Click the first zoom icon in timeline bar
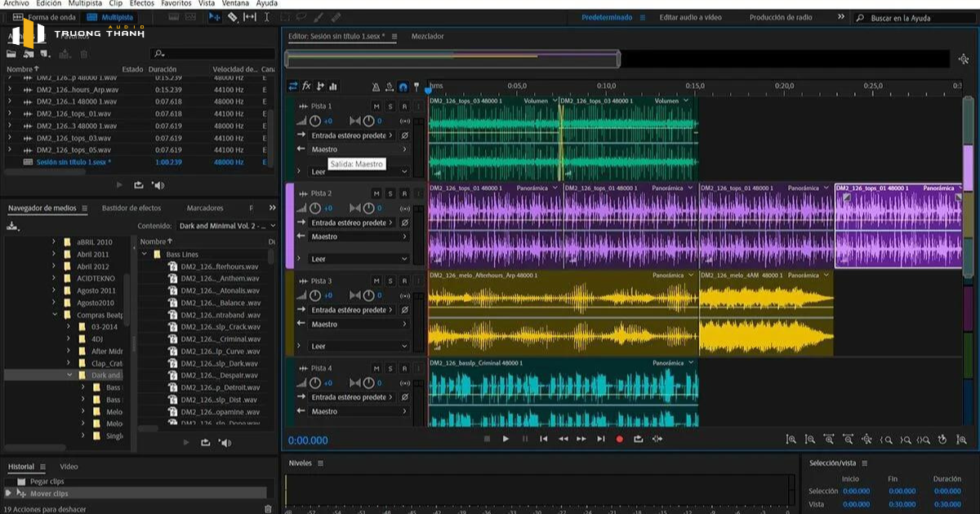The width and height of the screenshot is (980, 514). click(x=791, y=440)
